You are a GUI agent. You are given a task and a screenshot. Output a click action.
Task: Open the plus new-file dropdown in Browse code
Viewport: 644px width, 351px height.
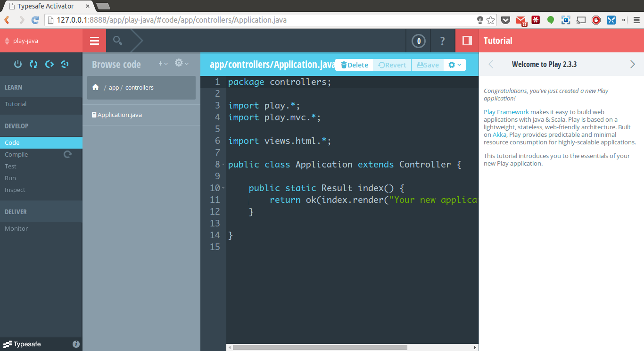pos(163,63)
